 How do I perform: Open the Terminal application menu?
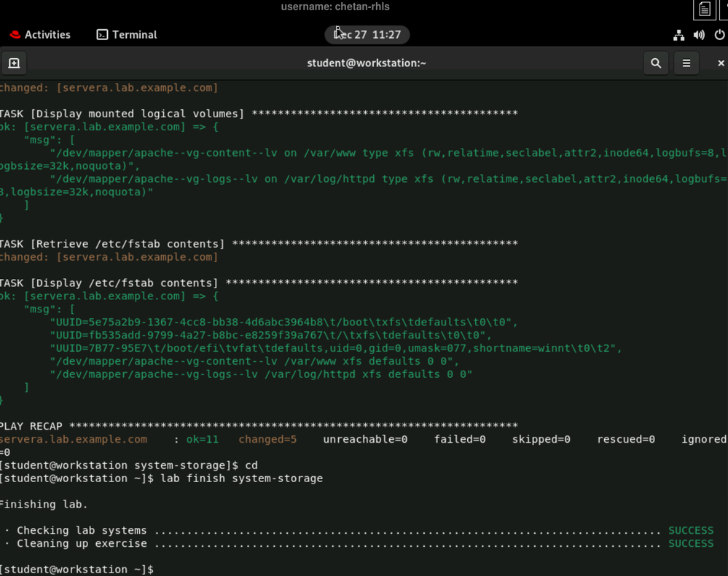[x=134, y=35]
